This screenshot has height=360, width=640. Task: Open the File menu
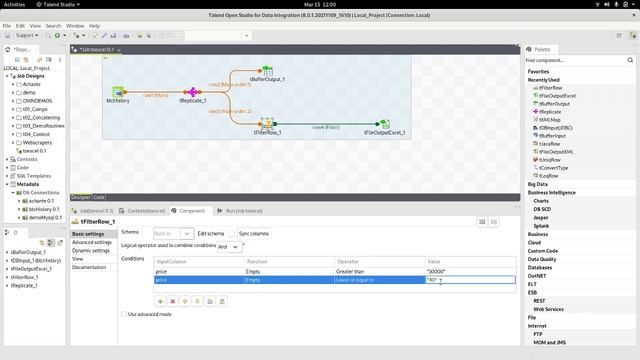[7, 26]
